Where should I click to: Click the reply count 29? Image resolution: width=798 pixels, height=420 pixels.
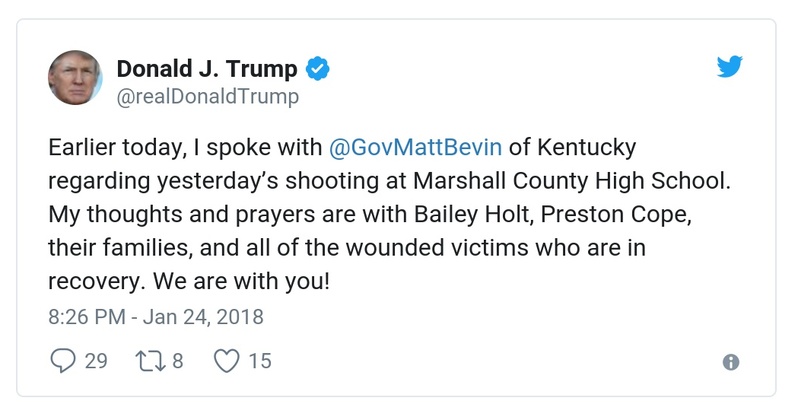tap(96, 361)
